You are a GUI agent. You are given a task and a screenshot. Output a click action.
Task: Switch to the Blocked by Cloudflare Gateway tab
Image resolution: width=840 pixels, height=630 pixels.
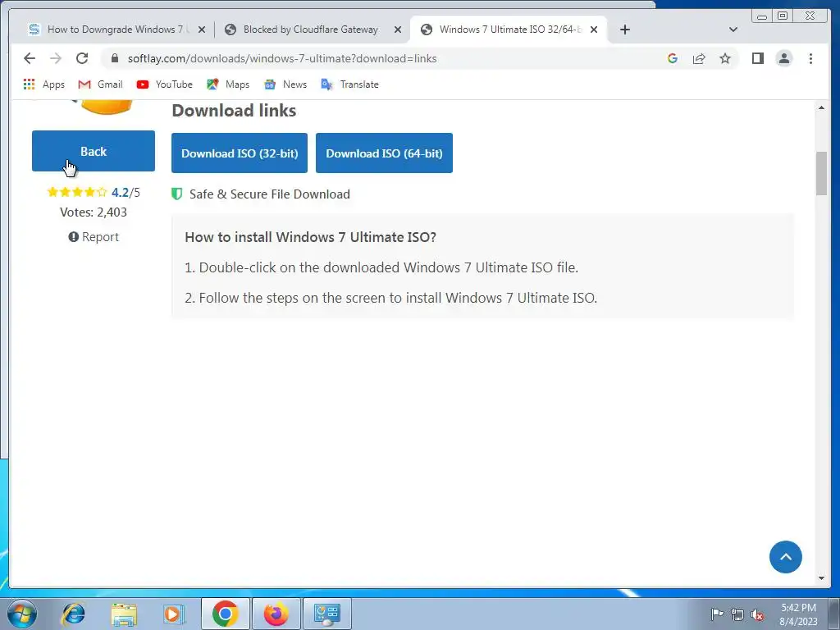(311, 30)
